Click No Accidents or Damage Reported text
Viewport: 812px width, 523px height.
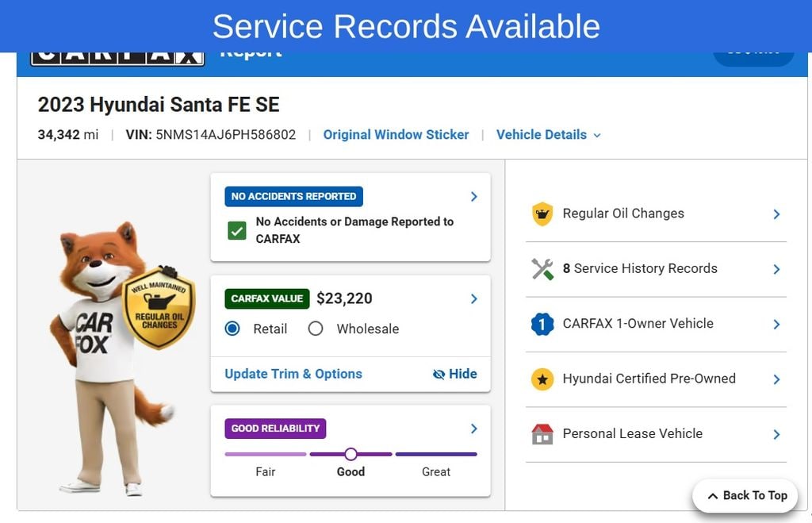coord(354,230)
